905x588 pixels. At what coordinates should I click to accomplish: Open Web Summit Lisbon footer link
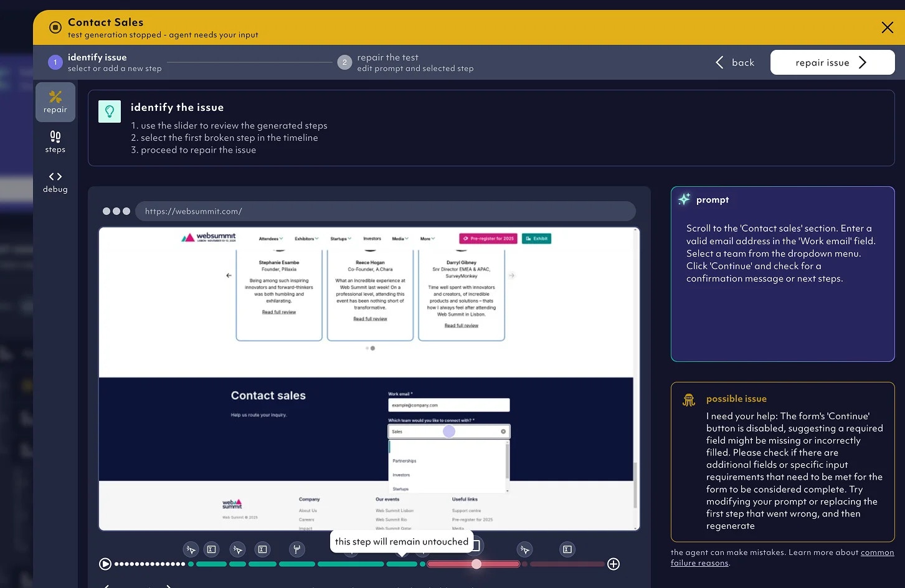point(394,511)
